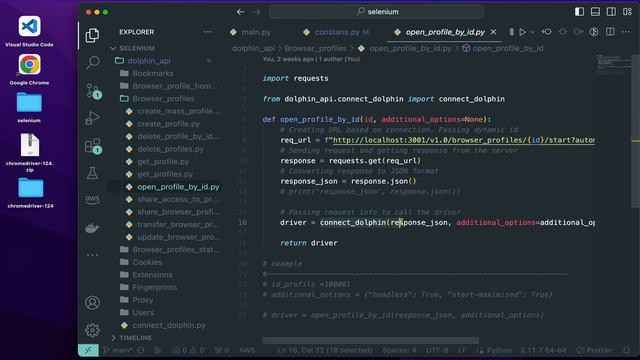The width and height of the screenshot is (640, 360).
Task: Change LF end of line sequence
Action: (x=462, y=350)
